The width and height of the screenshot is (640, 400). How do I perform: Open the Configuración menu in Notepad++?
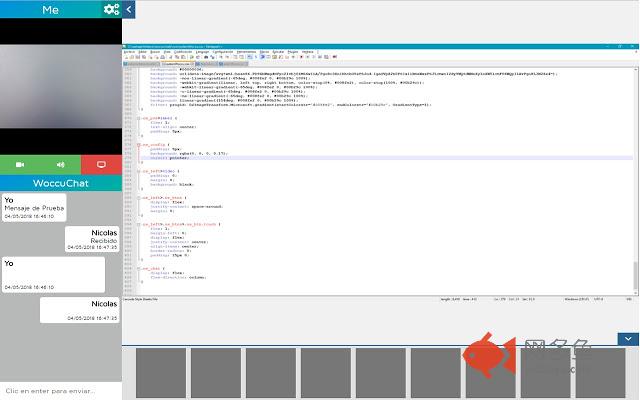pyautogui.click(x=223, y=52)
